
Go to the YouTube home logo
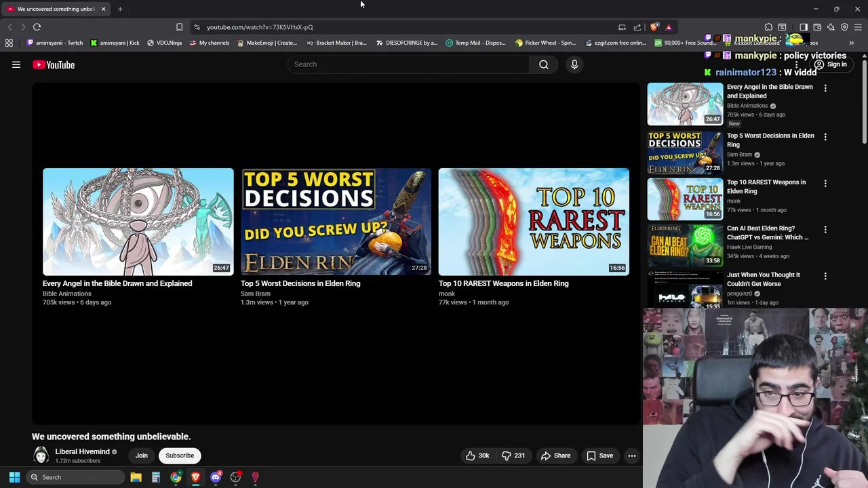click(54, 64)
